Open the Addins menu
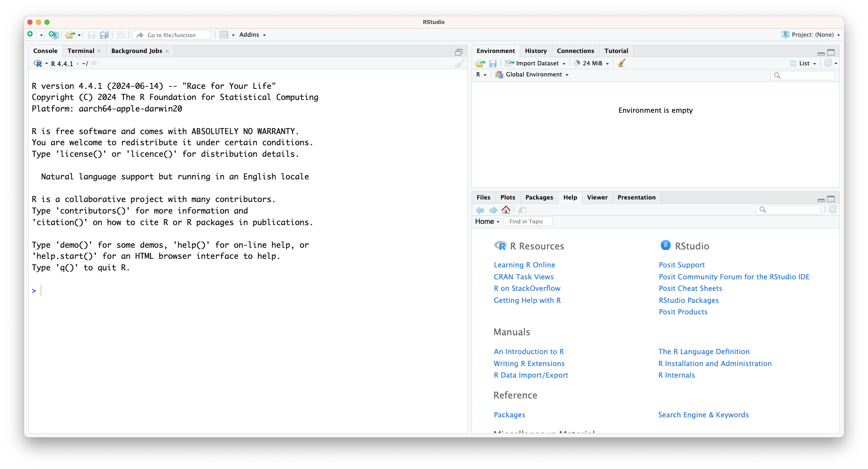The image size is (868, 469). (x=252, y=35)
